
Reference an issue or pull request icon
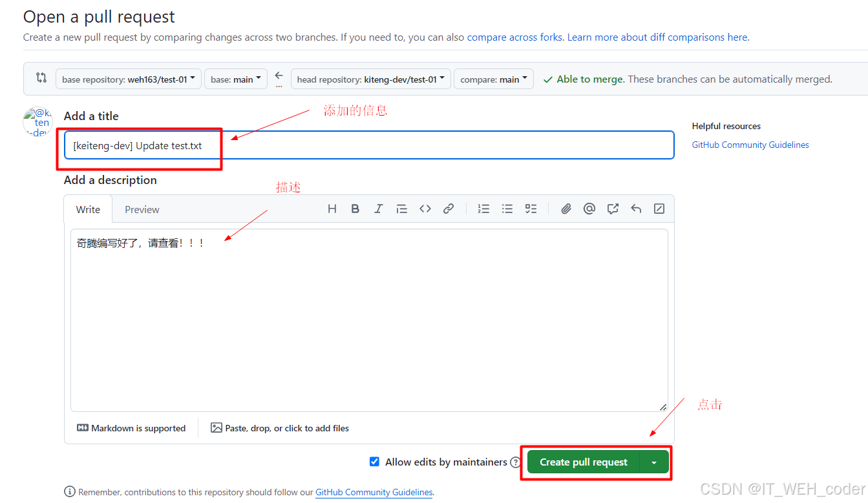(x=613, y=209)
